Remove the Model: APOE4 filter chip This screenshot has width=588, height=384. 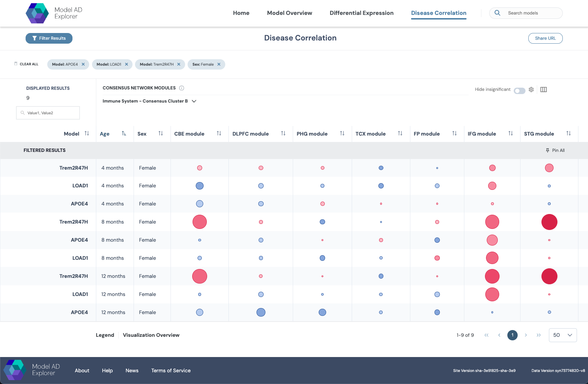click(83, 64)
